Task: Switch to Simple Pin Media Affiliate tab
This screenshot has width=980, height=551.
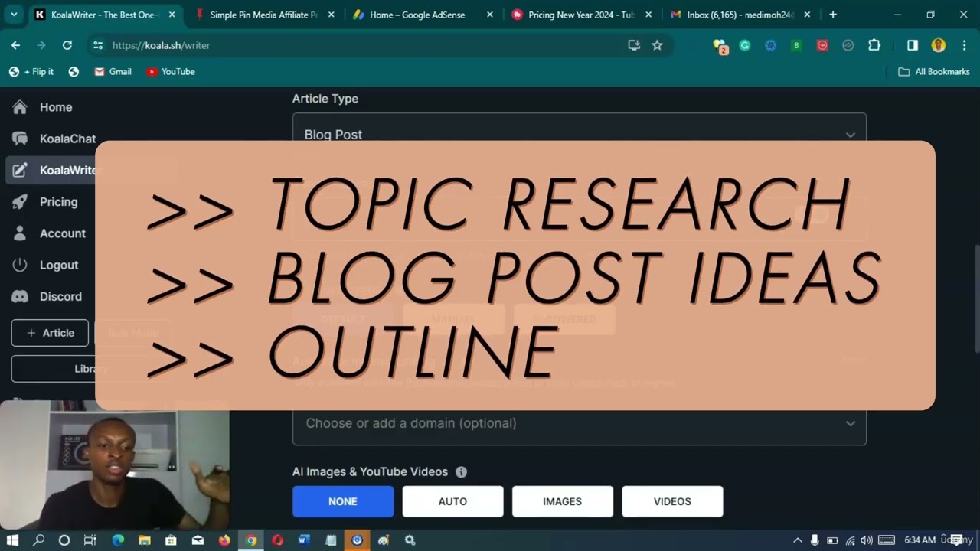Action: (x=263, y=15)
